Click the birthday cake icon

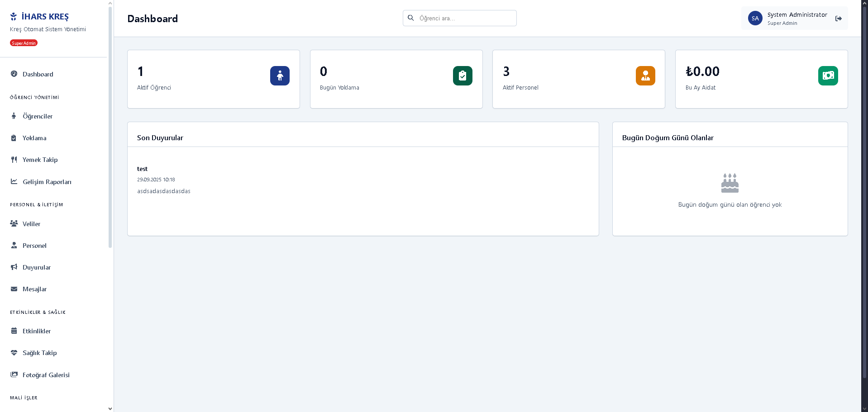tap(730, 183)
